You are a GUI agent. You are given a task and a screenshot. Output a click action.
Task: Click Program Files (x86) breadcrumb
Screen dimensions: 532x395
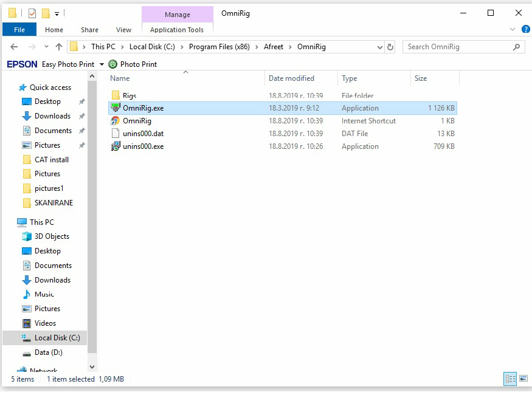pyautogui.click(x=219, y=47)
